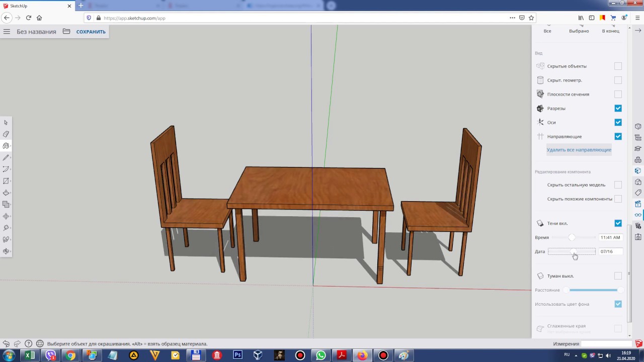Activate the Move tool
The width and height of the screenshot is (644, 362).
tap(6, 216)
